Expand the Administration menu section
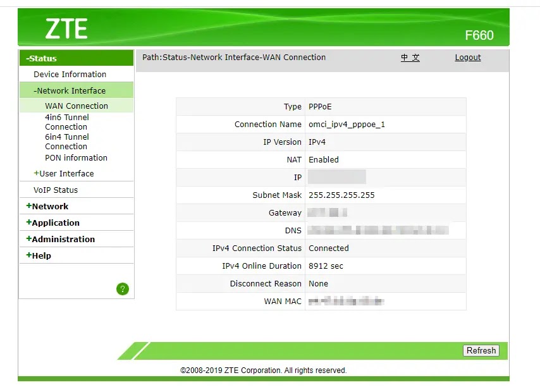This screenshot has height=392, width=540. pos(60,239)
